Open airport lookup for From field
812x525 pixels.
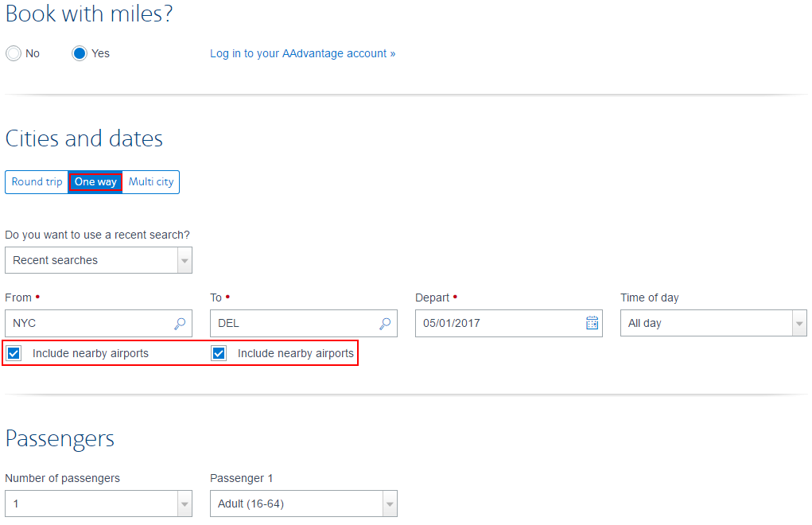pos(180,324)
